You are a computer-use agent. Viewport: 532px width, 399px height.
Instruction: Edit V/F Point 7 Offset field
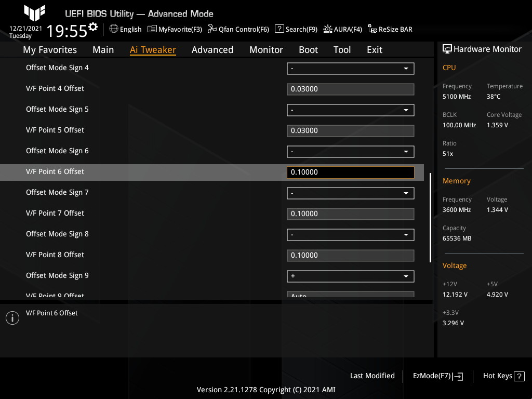tap(351, 214)
